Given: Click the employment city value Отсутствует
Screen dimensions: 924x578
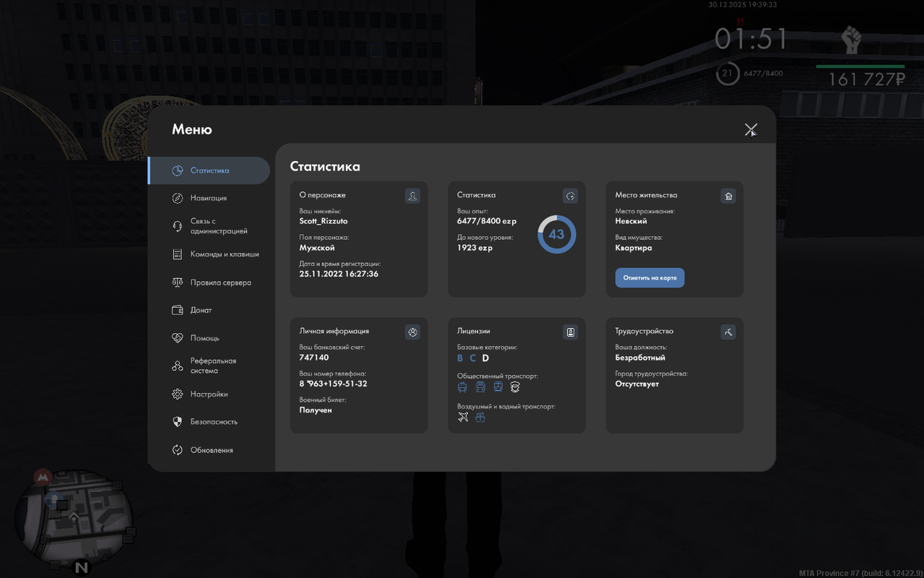Looking at the screenshot, I should click(637, 384).
